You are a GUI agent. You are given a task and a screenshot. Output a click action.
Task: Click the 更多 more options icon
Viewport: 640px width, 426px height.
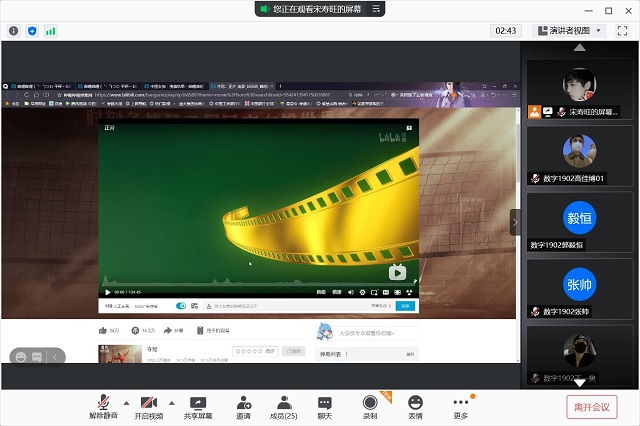460,402
